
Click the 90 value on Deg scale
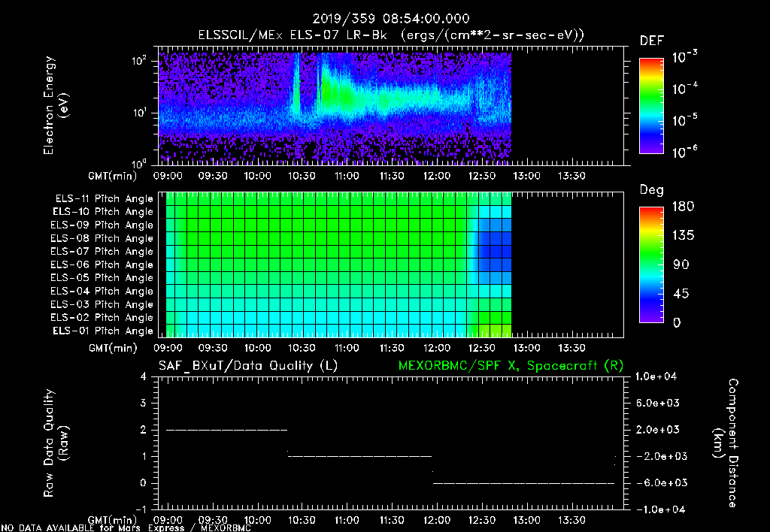(681, 264)
